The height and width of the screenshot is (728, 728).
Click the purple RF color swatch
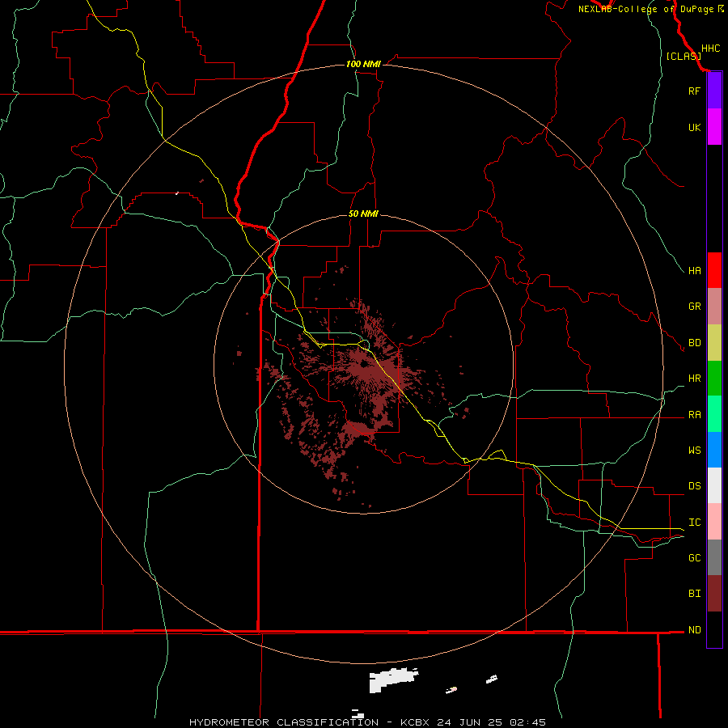pos(714,91)
